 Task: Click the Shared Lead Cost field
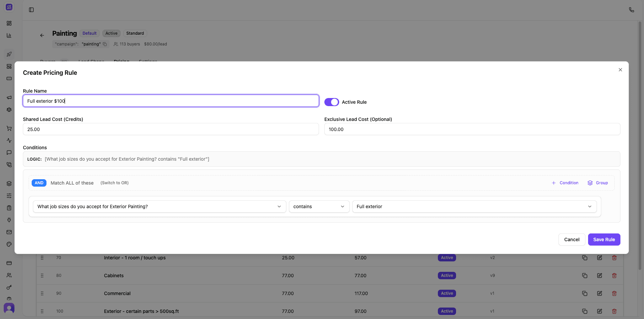click(x=171, y=129)
